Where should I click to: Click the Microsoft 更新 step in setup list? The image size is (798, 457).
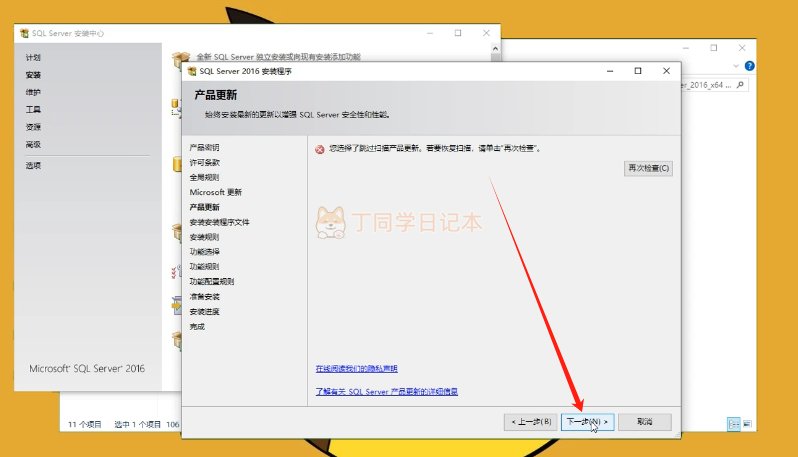[215, 192]
